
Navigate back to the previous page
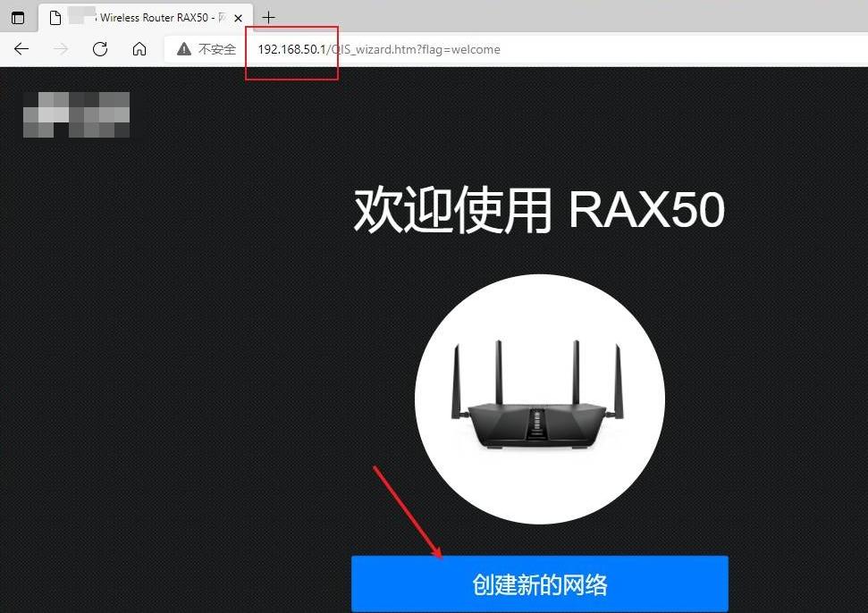[x=21, y=49]
